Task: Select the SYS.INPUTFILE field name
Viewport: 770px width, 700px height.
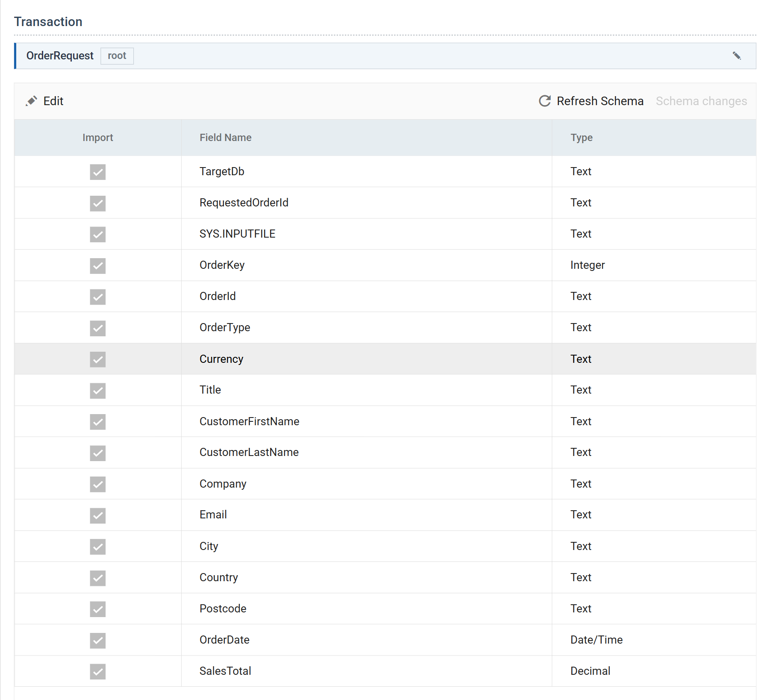Action: (x=237, y=234)
